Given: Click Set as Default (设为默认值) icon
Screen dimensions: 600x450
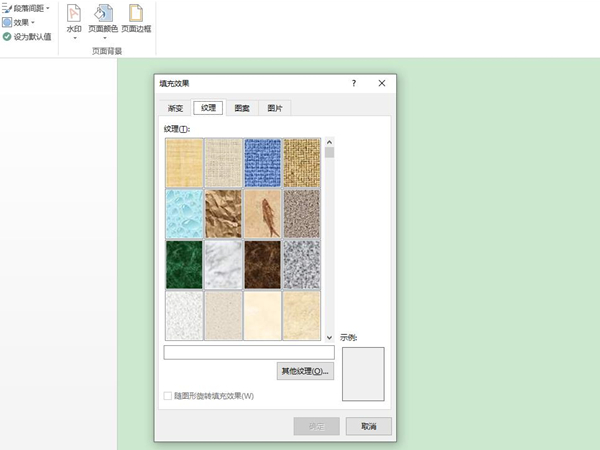Looking at the screenshot, I should [7, 36].
